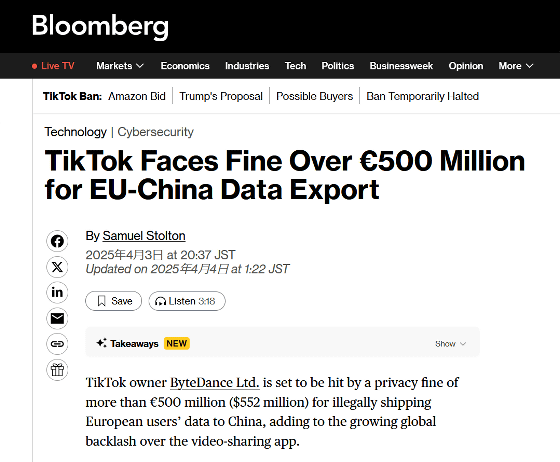Viewport: 560px width, 462px height.
Task: Share the article on X
Action: tap(57, 267)
